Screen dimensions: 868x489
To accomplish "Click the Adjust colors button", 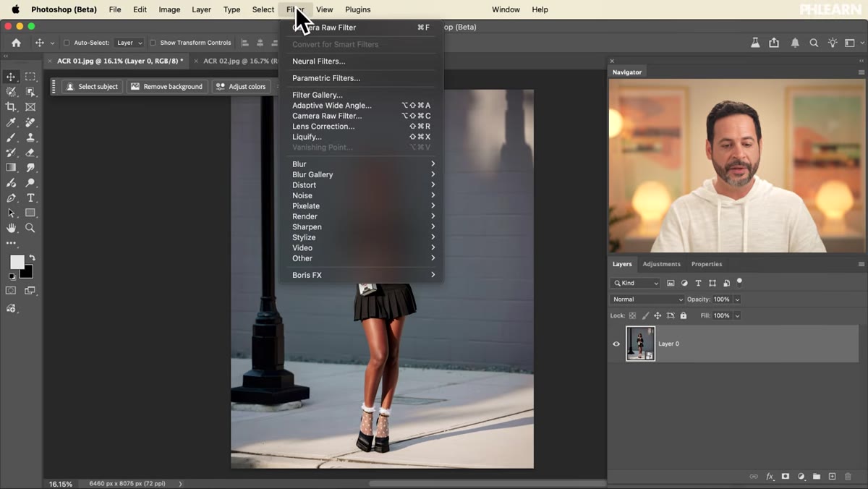I will coord(241,87).
